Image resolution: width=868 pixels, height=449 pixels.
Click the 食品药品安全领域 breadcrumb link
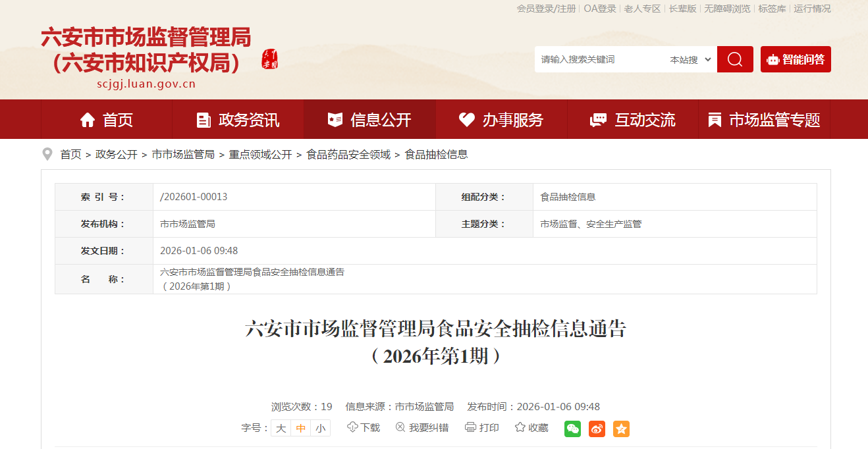tap(348, 155)
